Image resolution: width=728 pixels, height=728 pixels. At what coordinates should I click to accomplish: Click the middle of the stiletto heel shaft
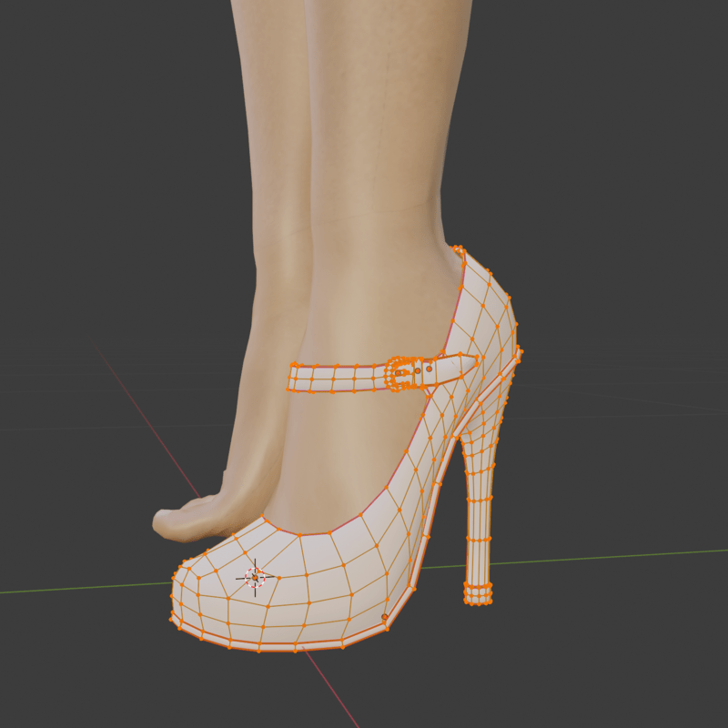click(479, 510)
